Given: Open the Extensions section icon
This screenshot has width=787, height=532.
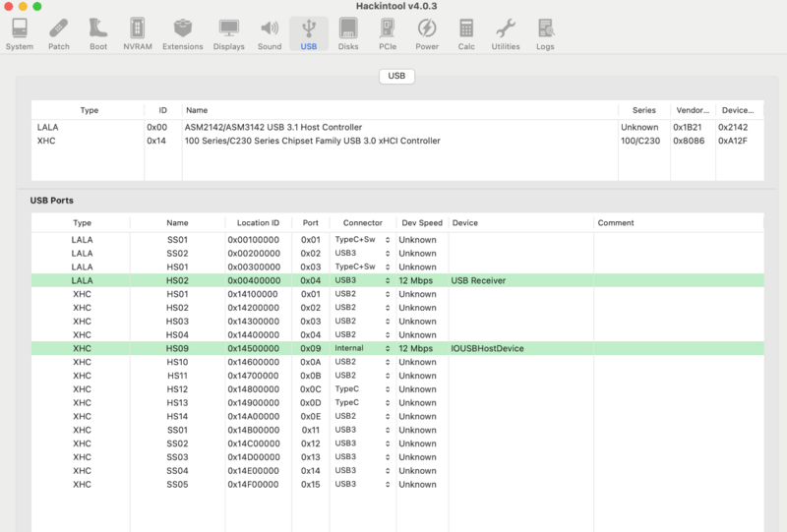Looking at the screenshot, I should coord(182,33).
